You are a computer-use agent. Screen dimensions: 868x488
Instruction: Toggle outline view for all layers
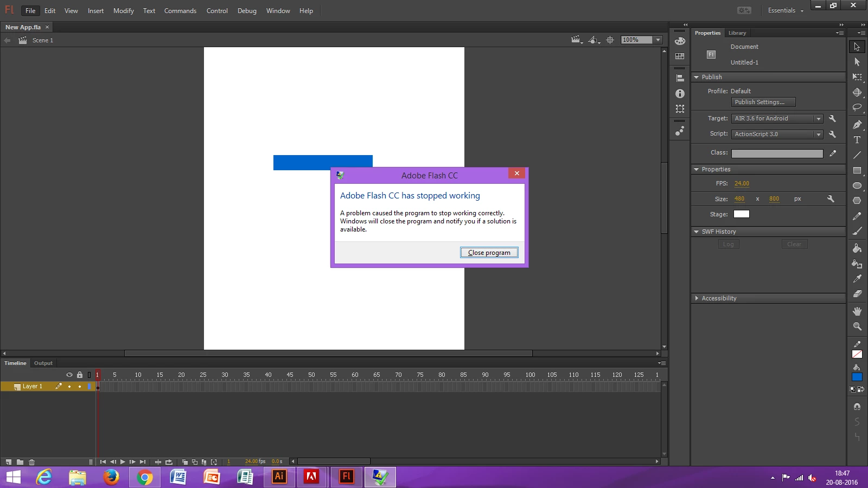[x=90, y=375]
